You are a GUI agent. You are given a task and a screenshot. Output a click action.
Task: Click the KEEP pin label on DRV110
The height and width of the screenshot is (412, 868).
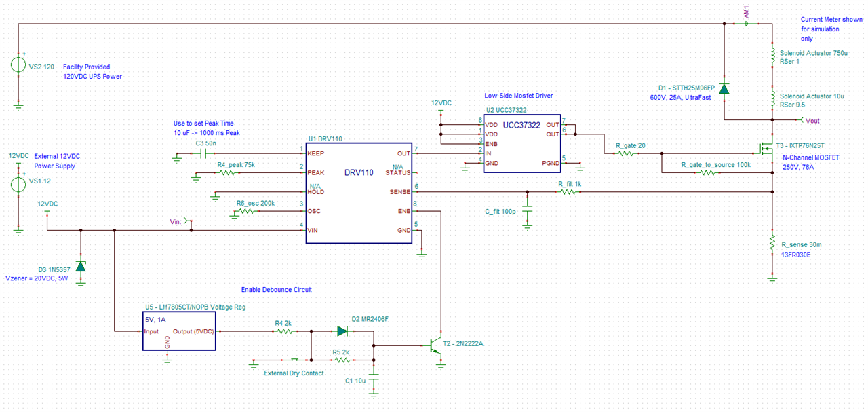point(315,154)
